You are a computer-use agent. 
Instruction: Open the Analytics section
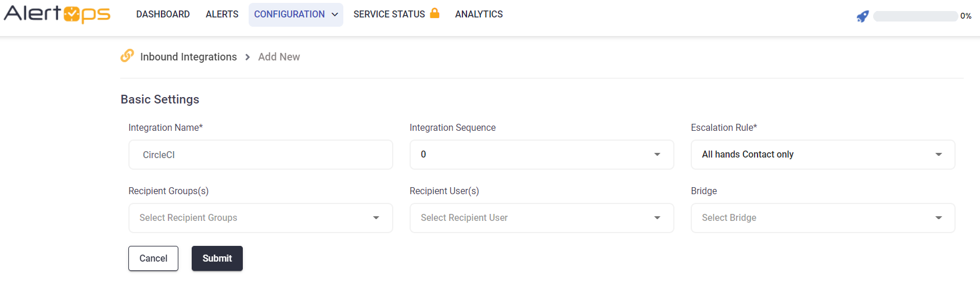click(x=479, y=14)
